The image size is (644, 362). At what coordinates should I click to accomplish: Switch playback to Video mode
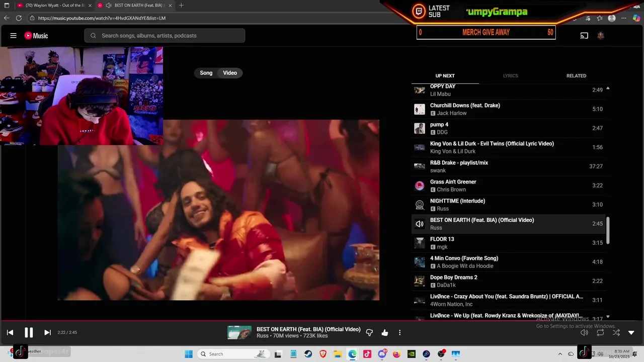pos(230,73)
